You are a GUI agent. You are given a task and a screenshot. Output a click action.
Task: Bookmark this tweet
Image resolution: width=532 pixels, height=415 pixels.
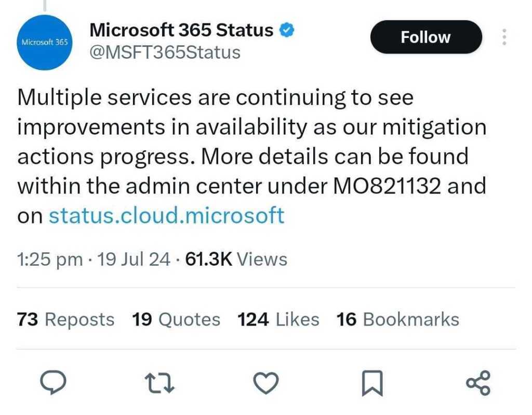point(372,383)
